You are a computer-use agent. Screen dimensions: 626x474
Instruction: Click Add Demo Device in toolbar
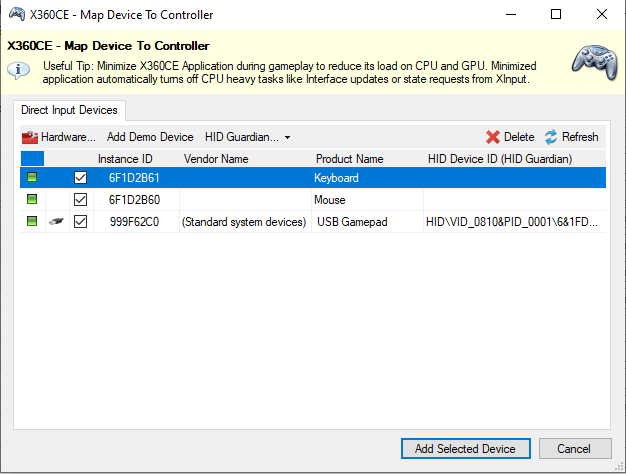[x=150, y=137]
